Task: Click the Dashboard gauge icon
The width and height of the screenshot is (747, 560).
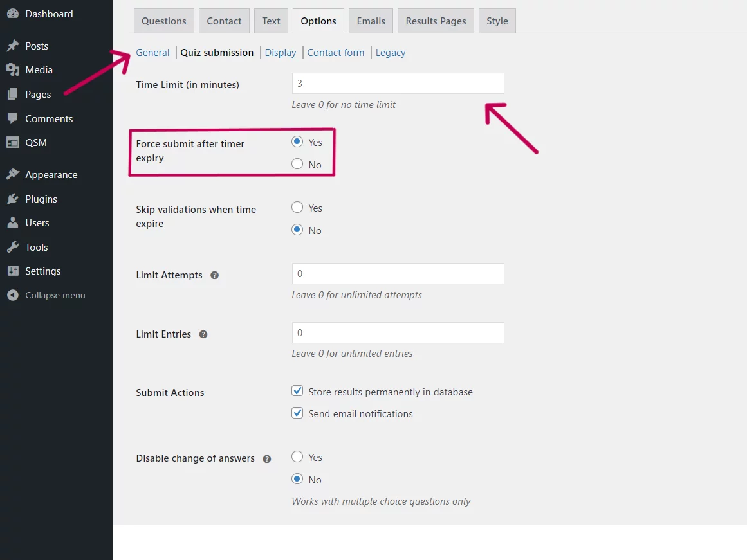Action: coord(13,14)
